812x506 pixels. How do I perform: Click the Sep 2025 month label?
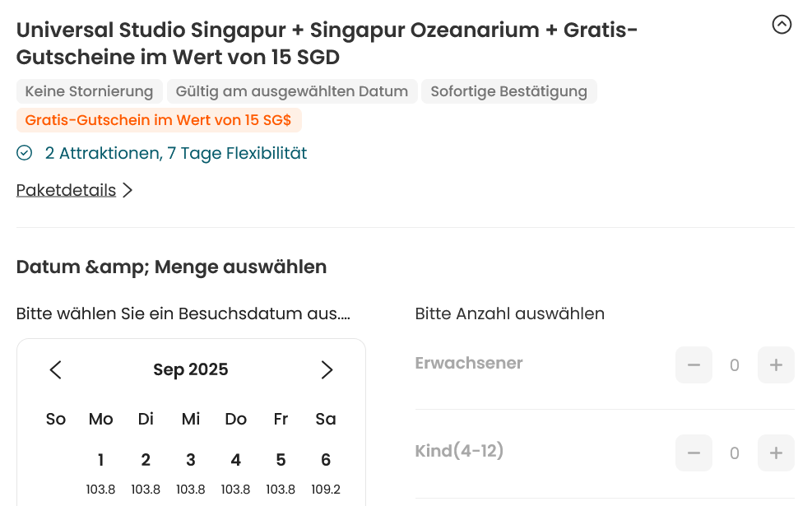click(x=191, y=370)
